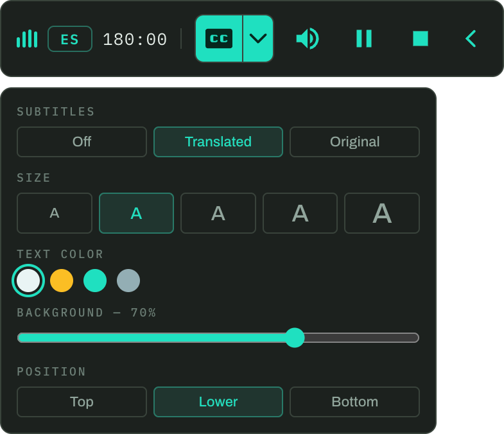Choose the smallest subtitle size A
Screen dimensions: 504x434
(55, 213)
